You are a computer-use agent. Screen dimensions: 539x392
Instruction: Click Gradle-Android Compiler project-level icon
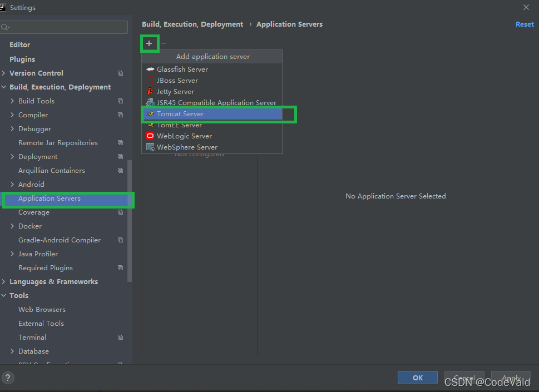click(x=120, y=240)
